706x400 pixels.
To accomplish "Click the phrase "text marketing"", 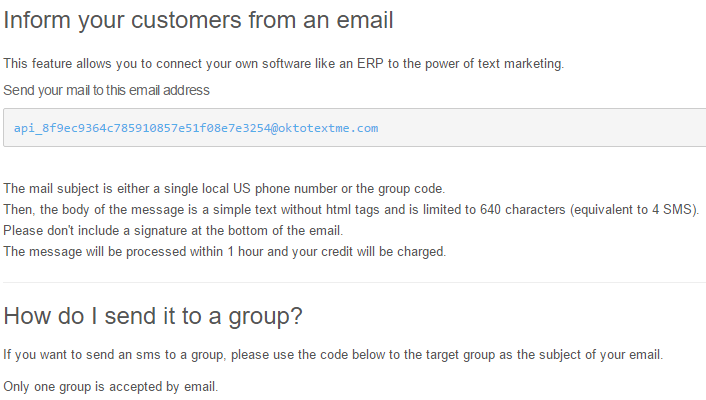I will [521, 64].
